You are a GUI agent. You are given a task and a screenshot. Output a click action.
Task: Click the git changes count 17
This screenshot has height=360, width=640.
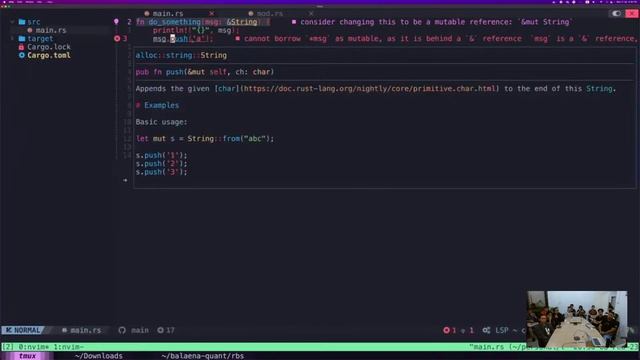166,330
